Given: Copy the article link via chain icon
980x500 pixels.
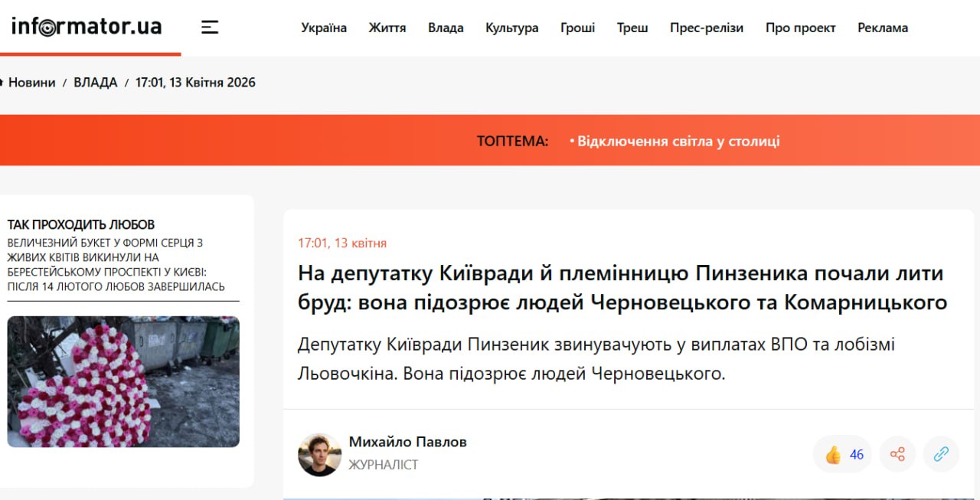Looking at the screenshot, I should (x=941, y=454).
